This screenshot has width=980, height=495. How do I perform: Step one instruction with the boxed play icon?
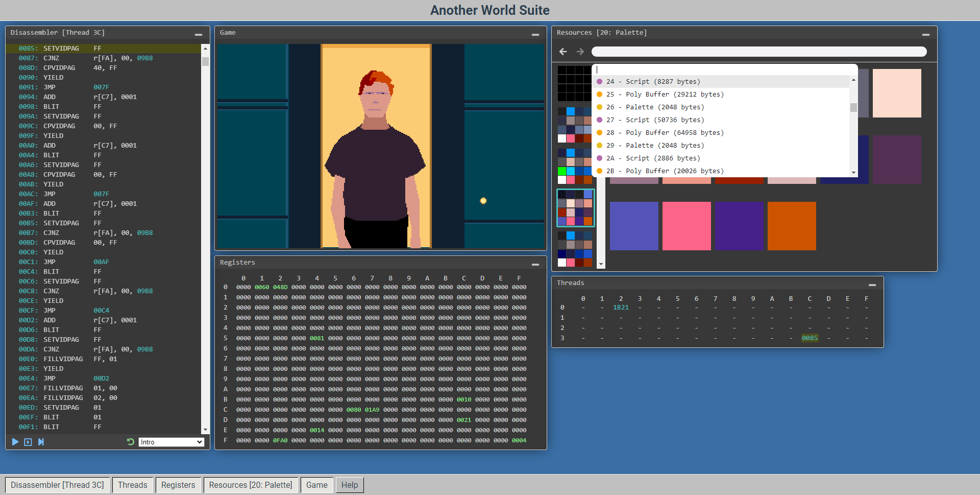28,442
